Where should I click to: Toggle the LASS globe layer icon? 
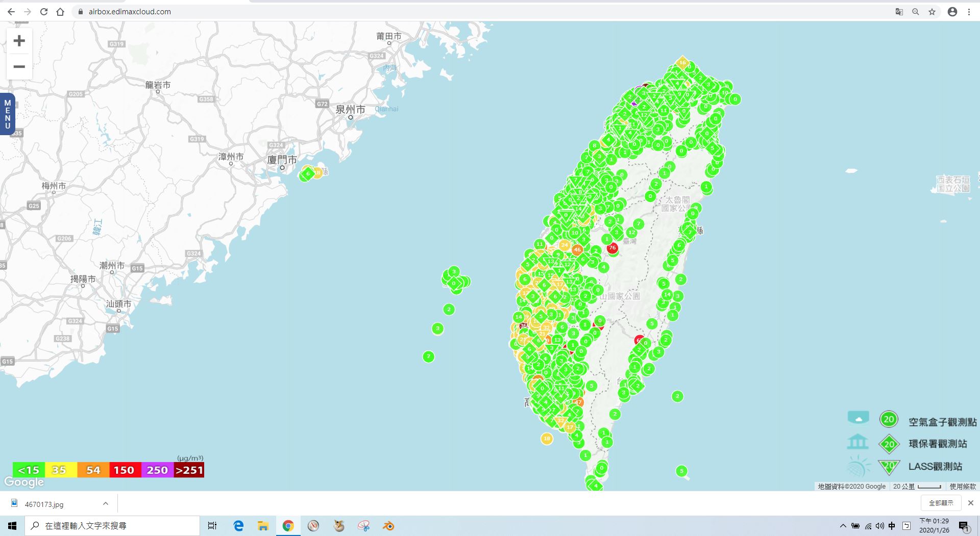858,466
